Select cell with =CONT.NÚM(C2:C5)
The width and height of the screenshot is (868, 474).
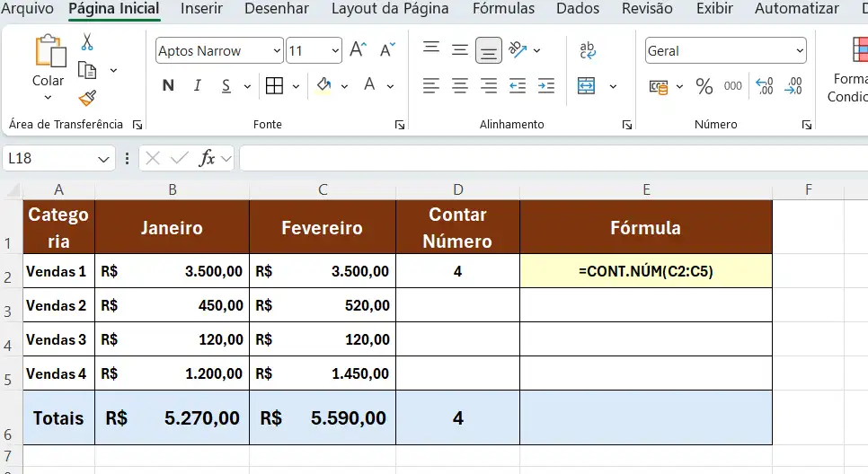[646, 271]
